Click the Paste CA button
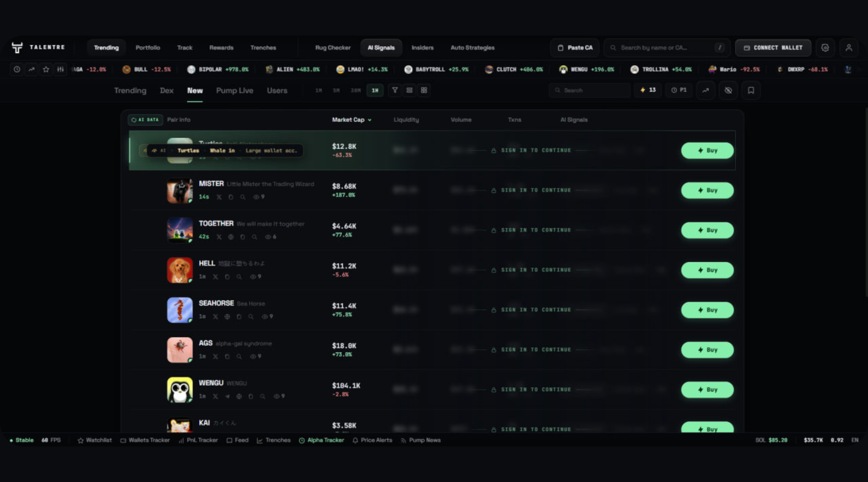This screenshot has height=482, width=868. pos(575,47)
